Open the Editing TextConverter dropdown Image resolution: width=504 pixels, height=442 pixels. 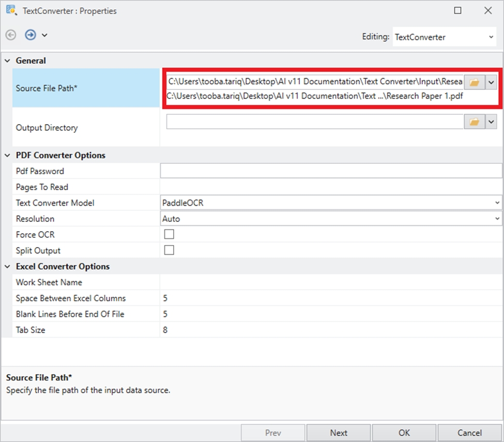tap(491, 37)
